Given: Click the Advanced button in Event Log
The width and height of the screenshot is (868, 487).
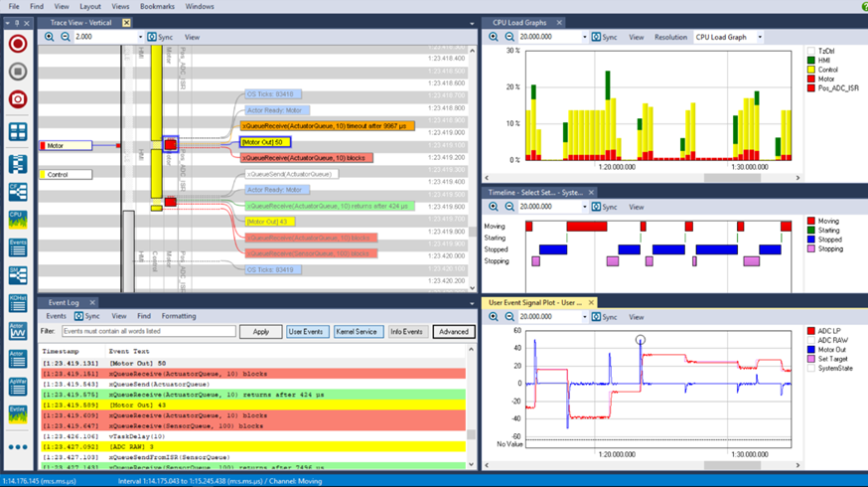Looking at the screenshot, I should pyautogui.click(x=453, y=331).
